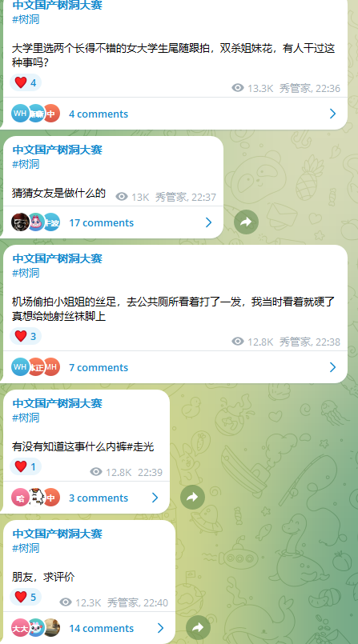Open the 14 comments link
Screen dimensions: 358x644
(102, 628)
